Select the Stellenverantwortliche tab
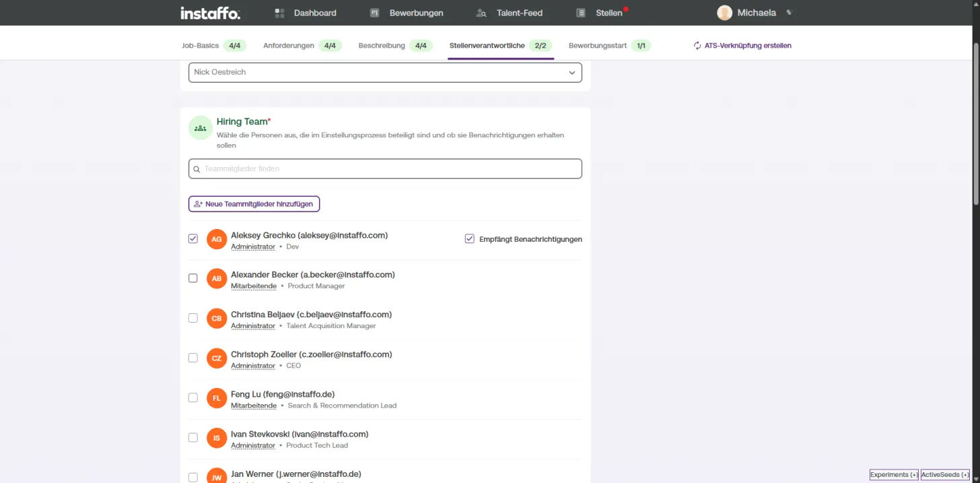The image size is (980, 483). (x=501, y=46)
